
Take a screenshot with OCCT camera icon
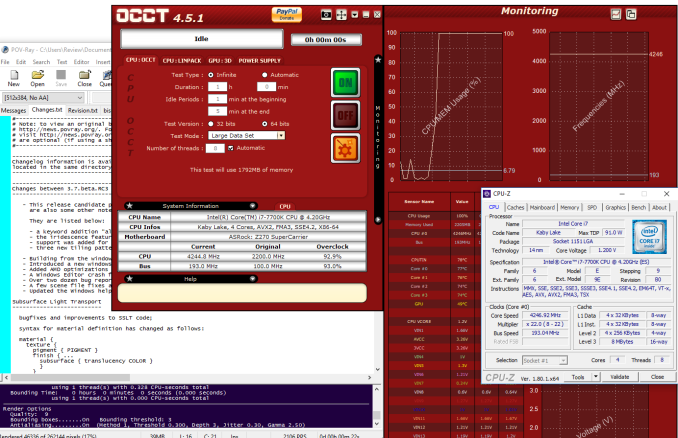pyautogui.click(x=326, y=15)
